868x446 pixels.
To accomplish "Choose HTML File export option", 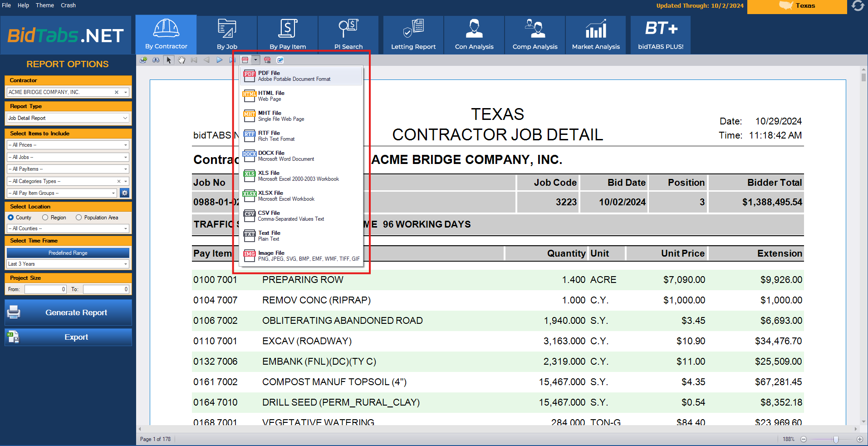I will tap(301, 96).
